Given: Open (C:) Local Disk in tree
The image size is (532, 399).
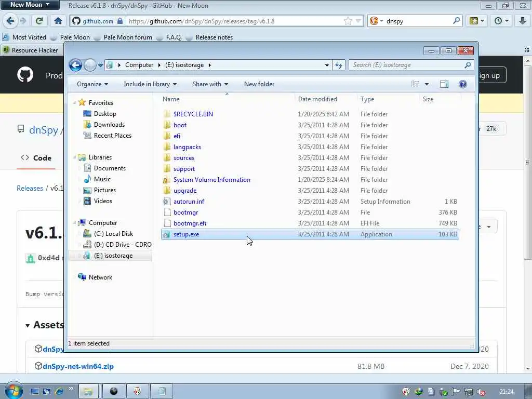Looking at the screenshot, I should point(113,234).
